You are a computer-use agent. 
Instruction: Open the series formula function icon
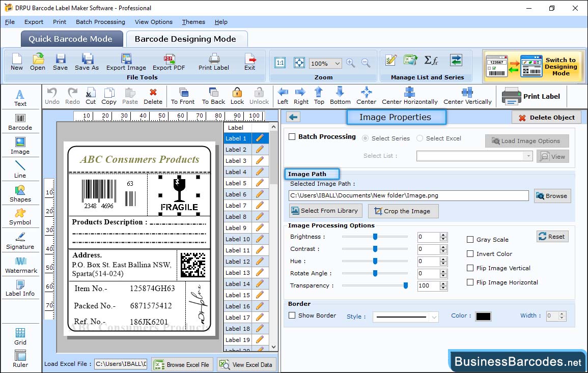tap(431, 60)
